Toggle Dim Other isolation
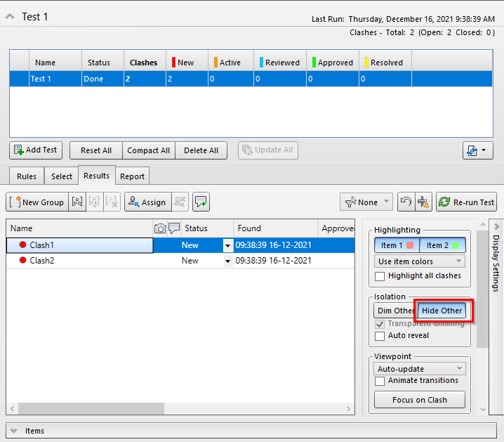 tap(395, 311)
